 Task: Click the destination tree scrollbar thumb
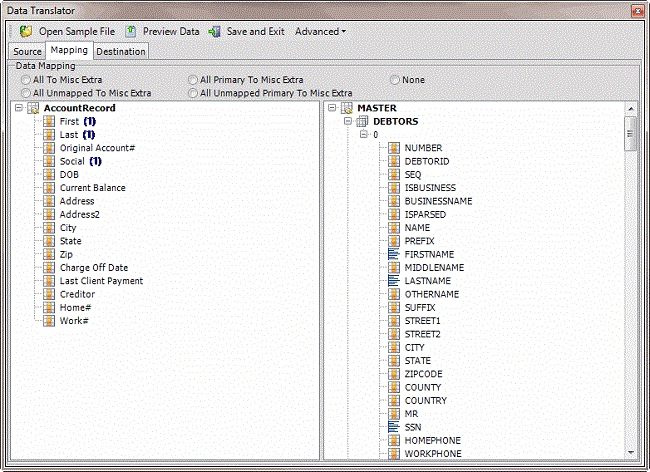point(631,132)
